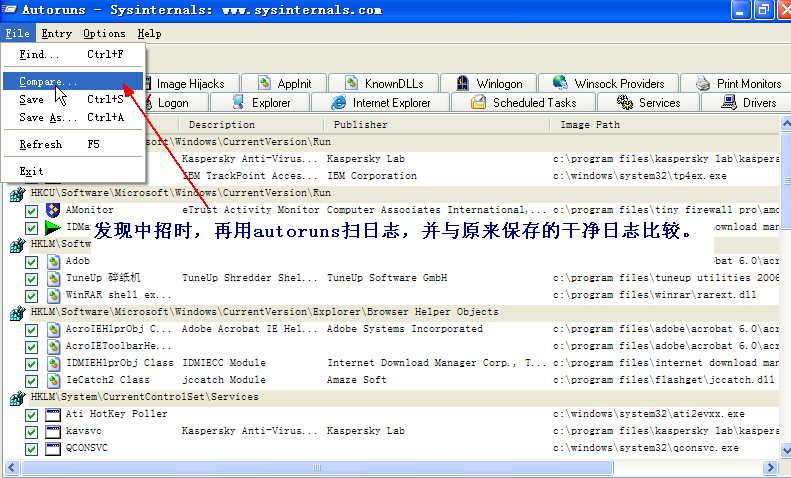Sort by the Publisher column header

click(x=436, y=125)
